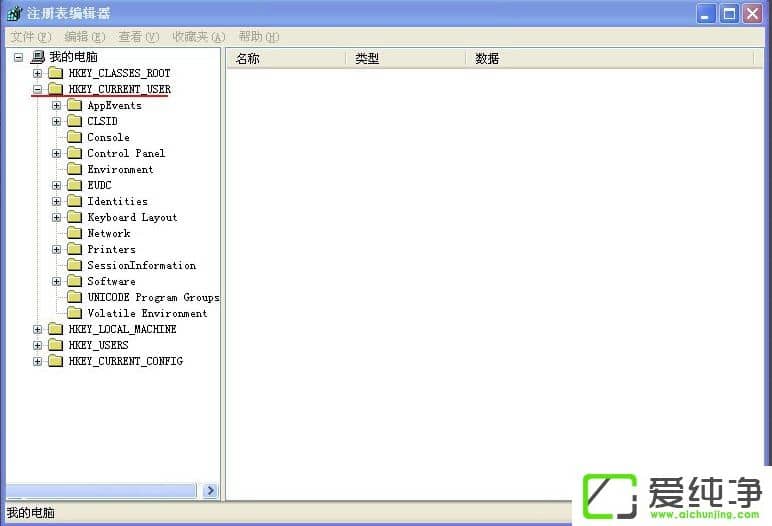
Task: Click the CLSID folder icon
Action: [74, 121]
